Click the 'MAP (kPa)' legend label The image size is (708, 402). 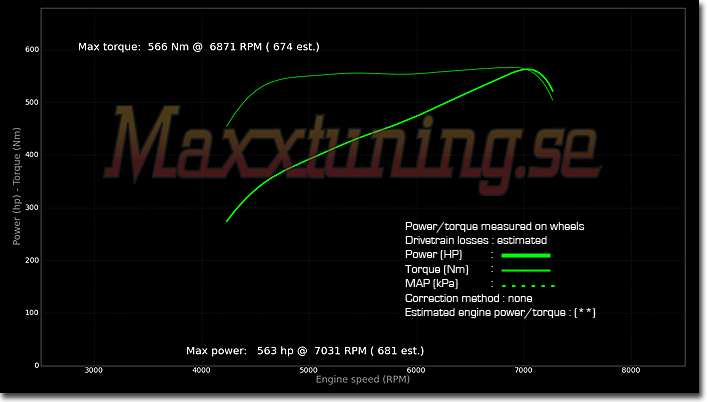pos(431,284)
